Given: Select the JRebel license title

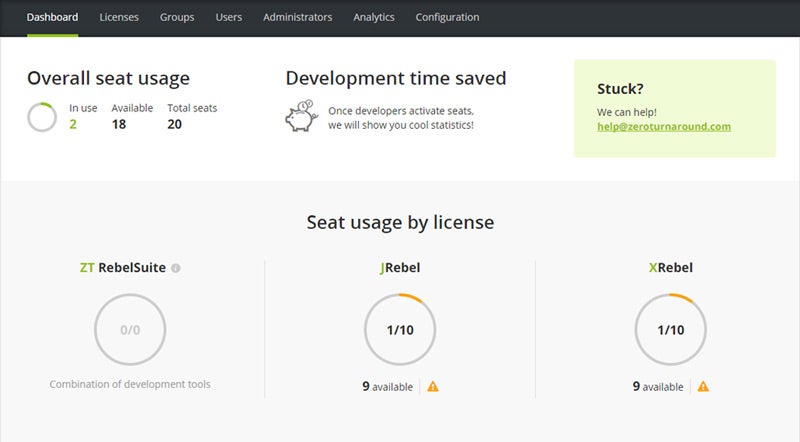Looking at the screenshot, I should (400, 267).
